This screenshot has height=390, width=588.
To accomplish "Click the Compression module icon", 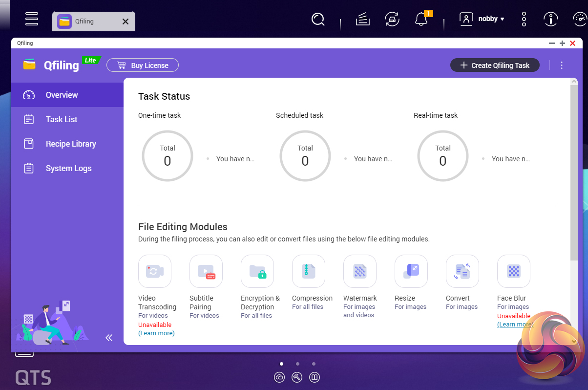I will (x=309, y=271).
